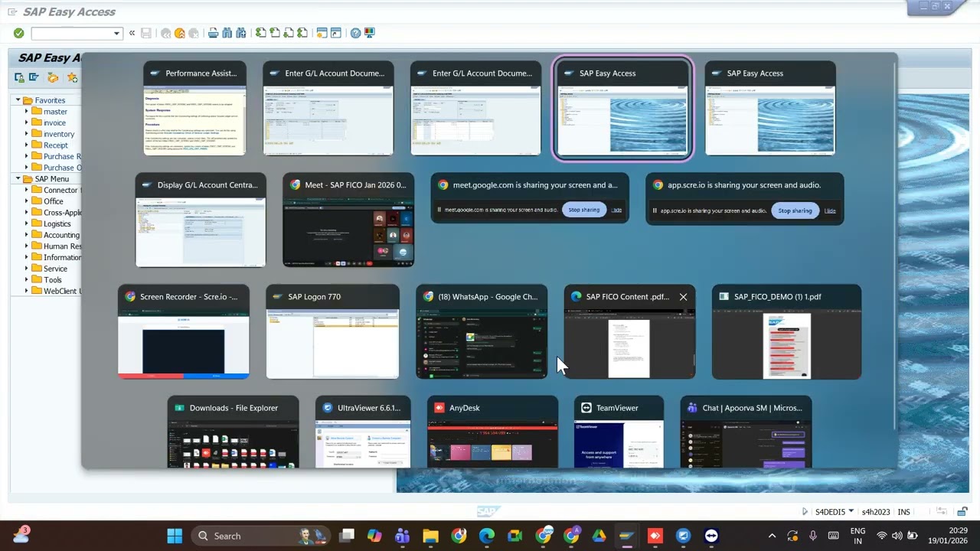Click the SAP Back navigation icon
The width and height of the screenshot is (980, 551).
[x=165, y=33]
